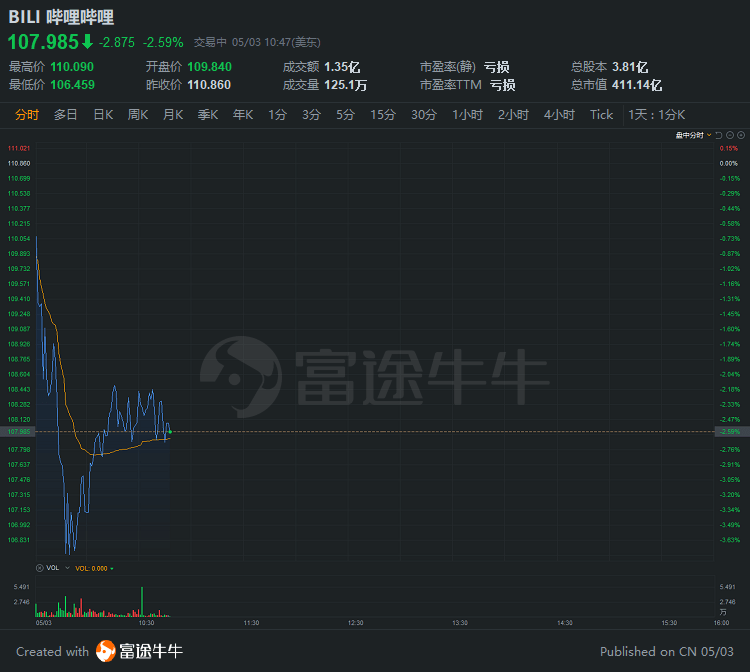Select the 5分 interval tab

pyautogui.click(x=345, y=115)
